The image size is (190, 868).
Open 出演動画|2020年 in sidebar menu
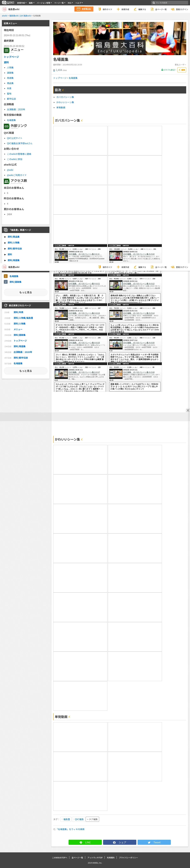click(16, 109)
